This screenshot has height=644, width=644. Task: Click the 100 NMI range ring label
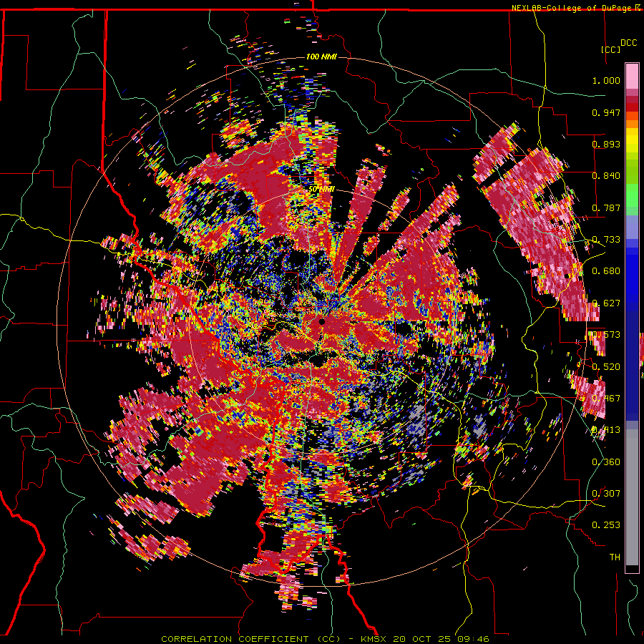[321, 57]
